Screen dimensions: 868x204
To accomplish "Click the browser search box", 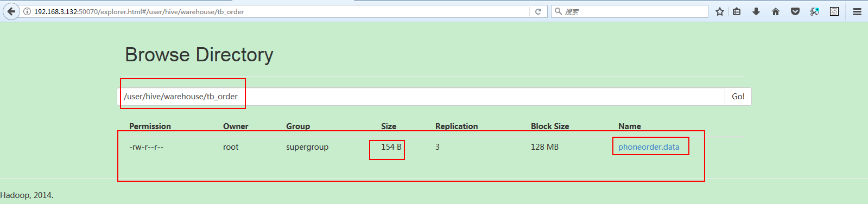I will [630, 11].
